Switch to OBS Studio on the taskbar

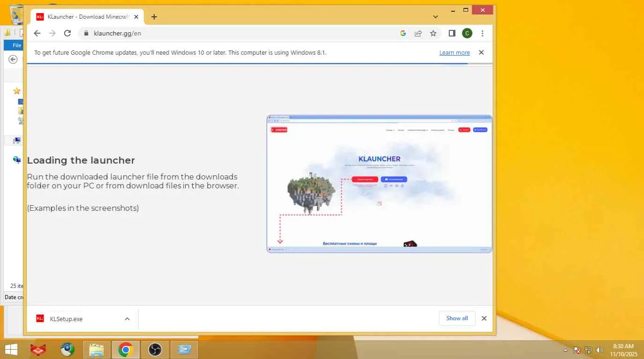(155, 350)
